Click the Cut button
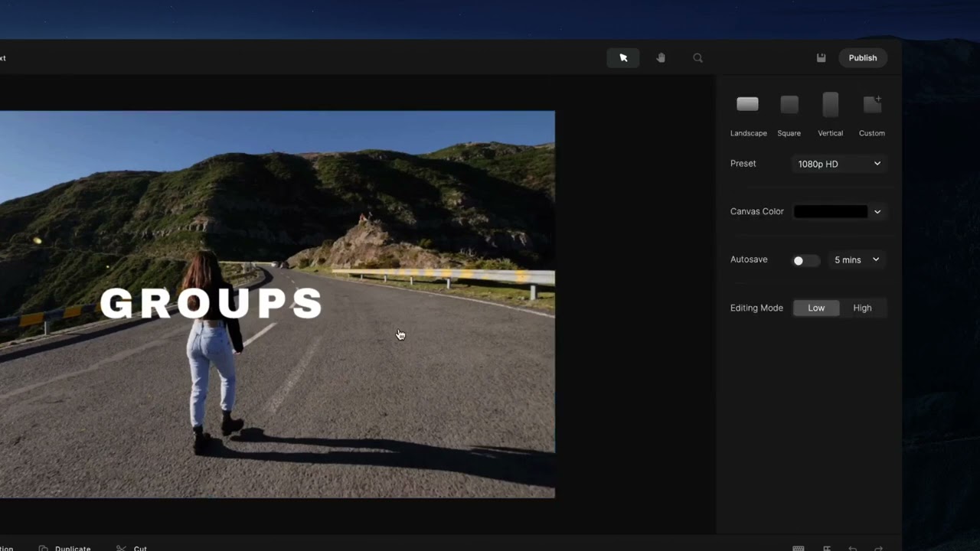The height and width of the screenshot is (551, 980). [132, 548]
